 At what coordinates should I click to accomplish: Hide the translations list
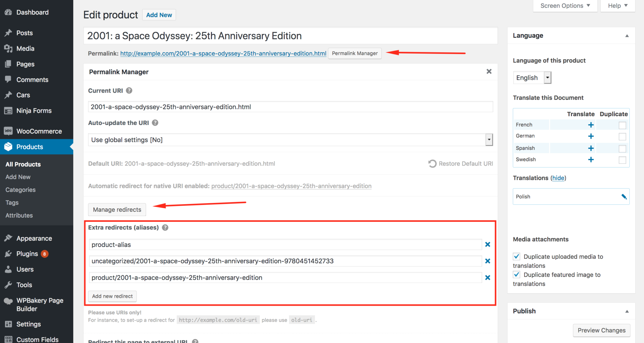(558, 178)
